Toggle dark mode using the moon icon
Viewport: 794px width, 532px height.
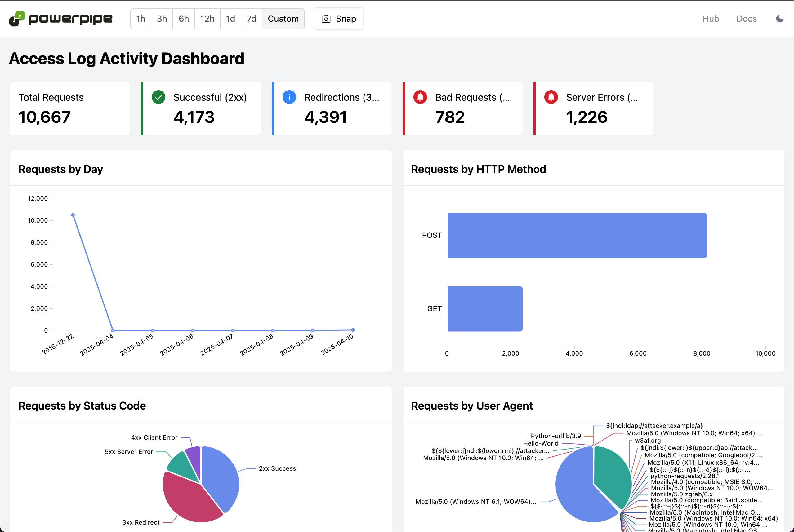[x=779, y=19]
